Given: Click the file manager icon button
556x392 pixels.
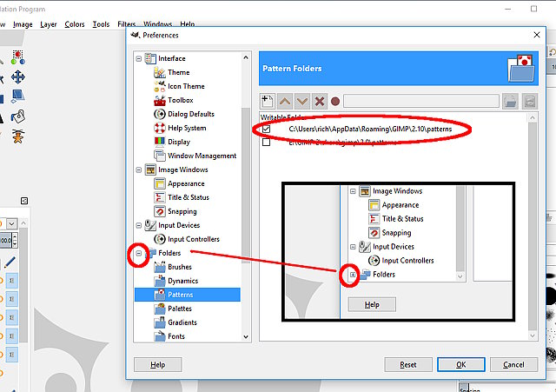Looking at the screenshot, I should pos(529,102).
